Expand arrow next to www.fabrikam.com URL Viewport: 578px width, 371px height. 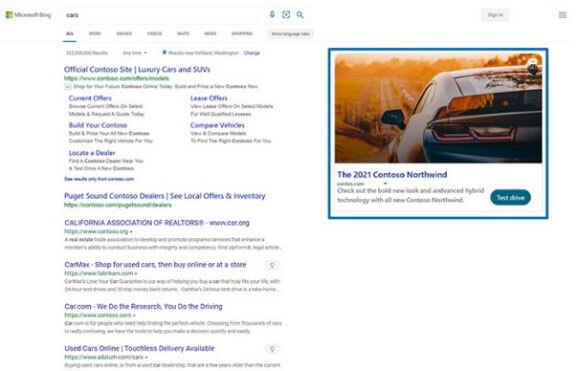pos(136,274)
